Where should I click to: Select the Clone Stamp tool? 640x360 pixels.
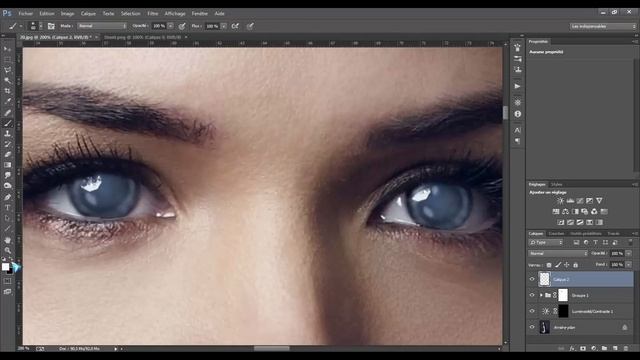(7, 134)
